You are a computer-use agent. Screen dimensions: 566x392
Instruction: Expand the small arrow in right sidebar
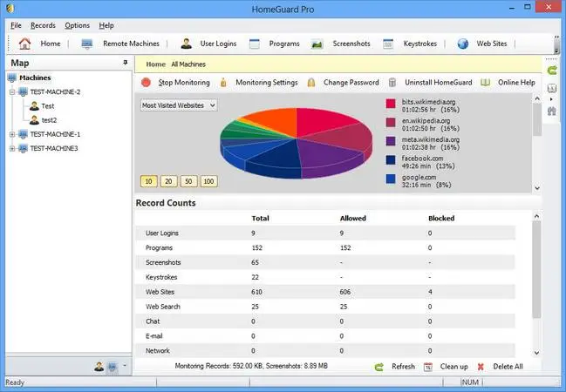[x=551, y=99]
